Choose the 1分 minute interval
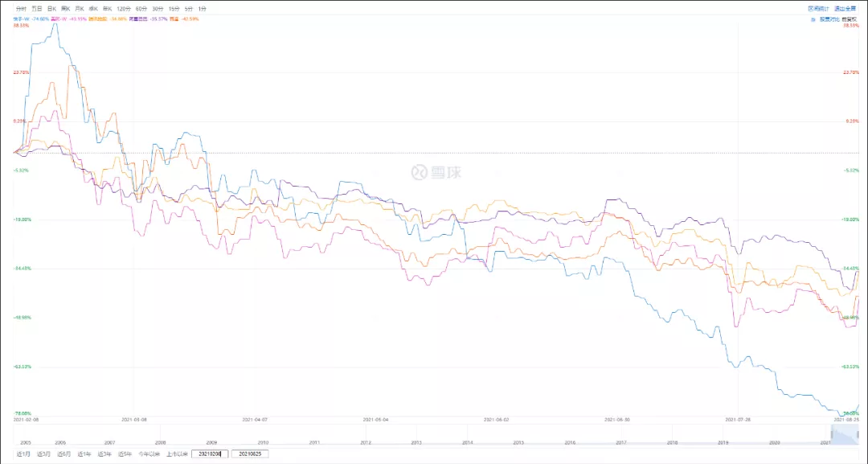Screen dimensions: 868x464 coord(202,8)
